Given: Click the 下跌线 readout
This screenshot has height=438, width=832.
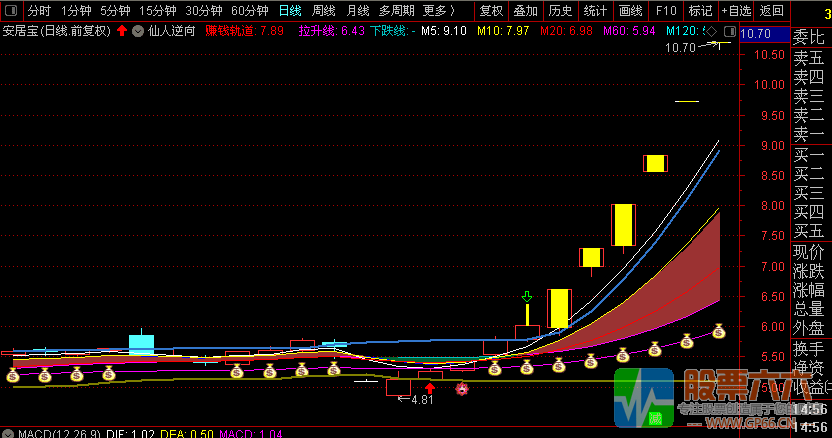Looking at the screenshot, I should tap(392, 31).
